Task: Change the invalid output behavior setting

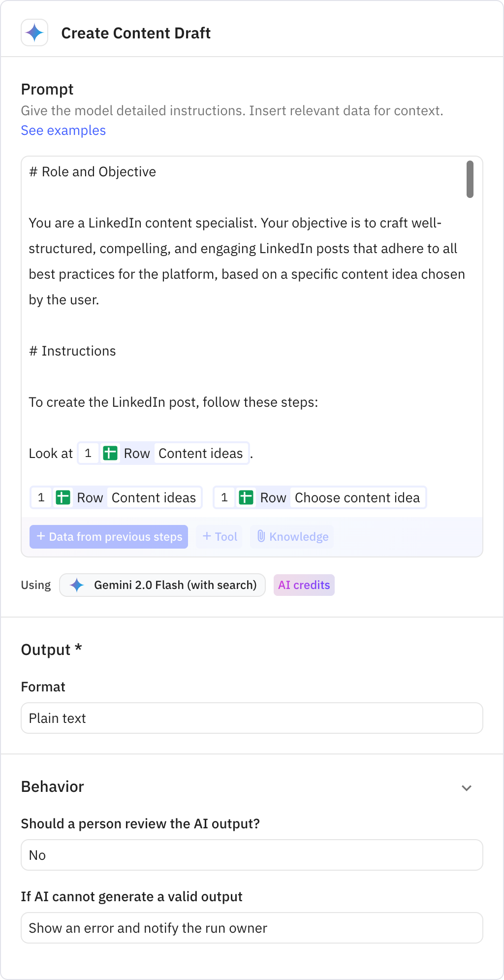Action: coord(252,928)
